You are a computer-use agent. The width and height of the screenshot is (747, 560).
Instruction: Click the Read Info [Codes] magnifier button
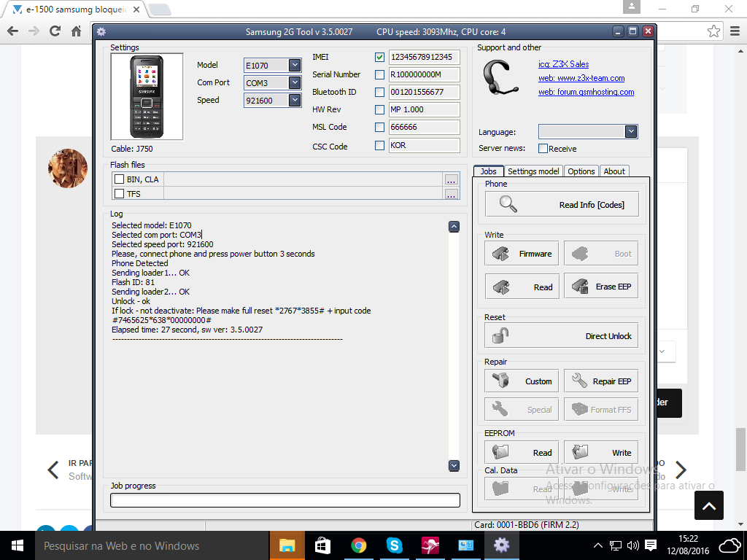coord(562,204)
